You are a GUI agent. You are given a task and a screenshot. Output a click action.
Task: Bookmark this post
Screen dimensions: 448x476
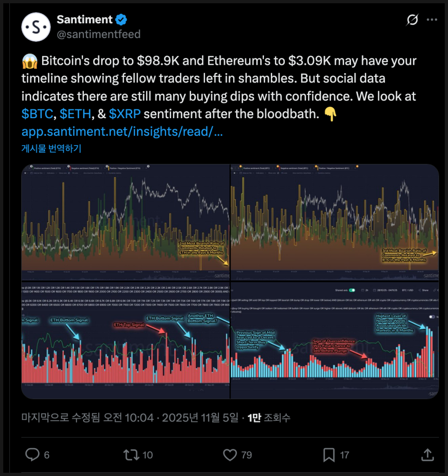coord(329,455)
